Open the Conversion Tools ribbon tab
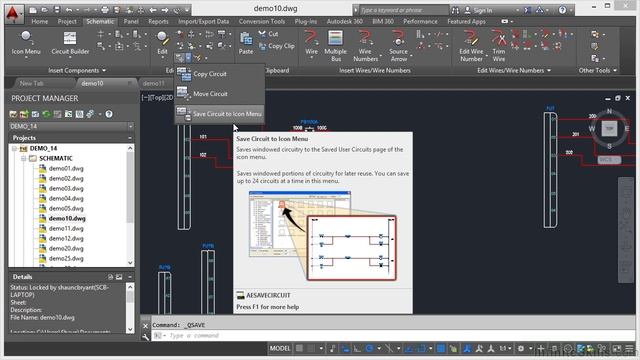The width and height of the screenshot is (640, 360). coord(262,22)
